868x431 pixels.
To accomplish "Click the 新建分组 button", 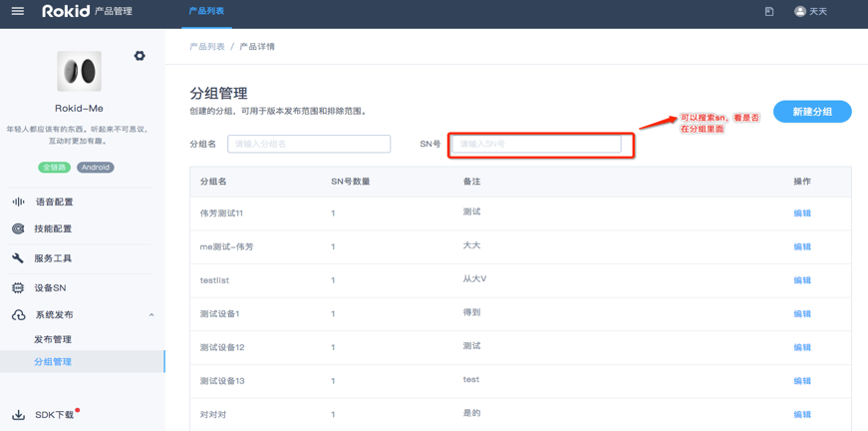I will point(811,112).
